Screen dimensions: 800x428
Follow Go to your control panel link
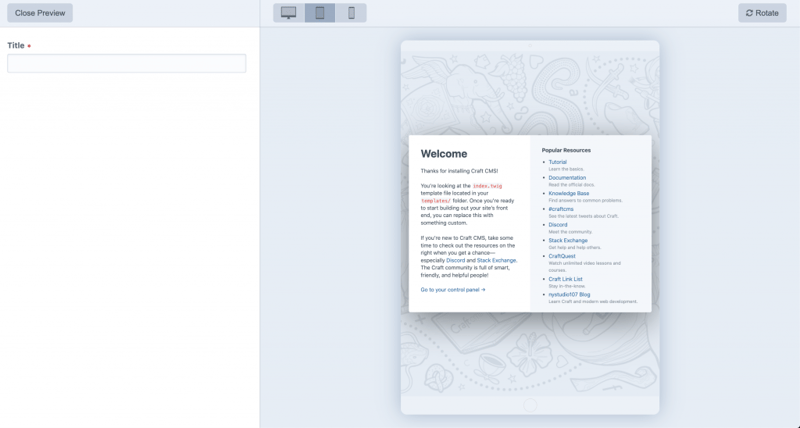(452, 290)
